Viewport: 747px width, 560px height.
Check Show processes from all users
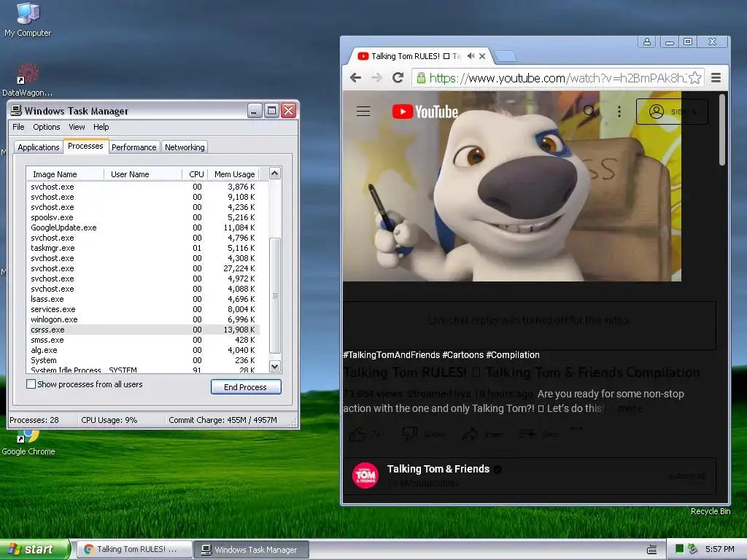click(31, 384)
